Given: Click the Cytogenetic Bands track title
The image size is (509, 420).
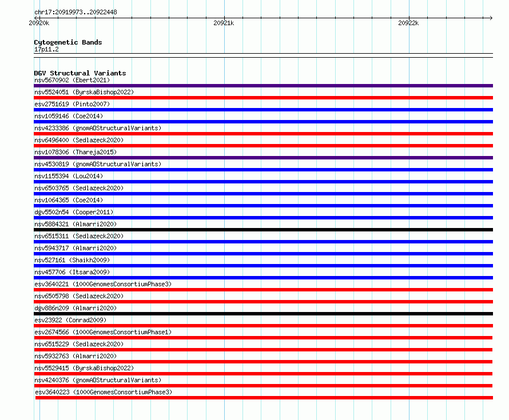Looking at the screenshot, I should point(68,42).
